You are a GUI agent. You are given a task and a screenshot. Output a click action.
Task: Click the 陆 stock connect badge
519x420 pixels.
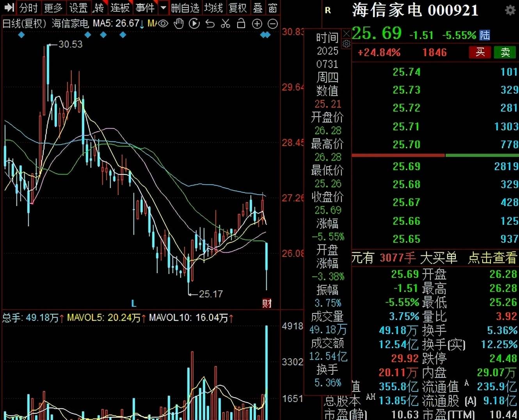tap(485, 35)
